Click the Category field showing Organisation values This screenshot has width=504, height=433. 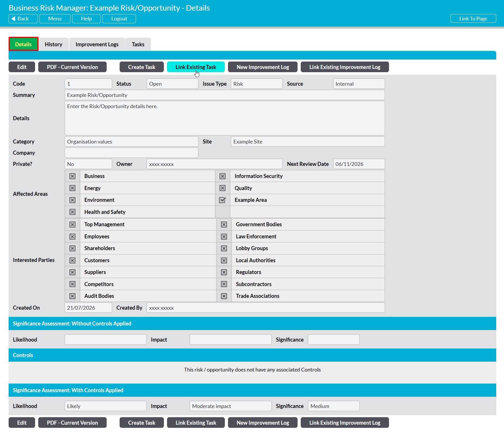pos(131,141)
